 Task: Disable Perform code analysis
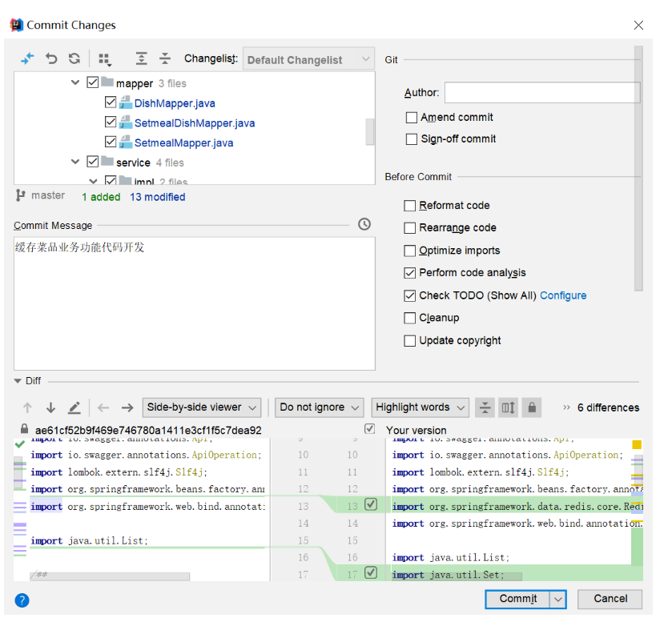[x=410, y=273]
